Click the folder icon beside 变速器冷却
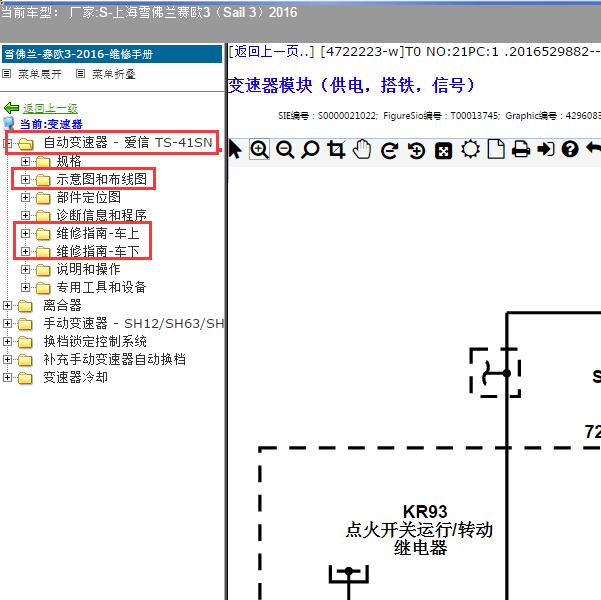The width and height of the screenshot is (601, 600). click(25, 378)
